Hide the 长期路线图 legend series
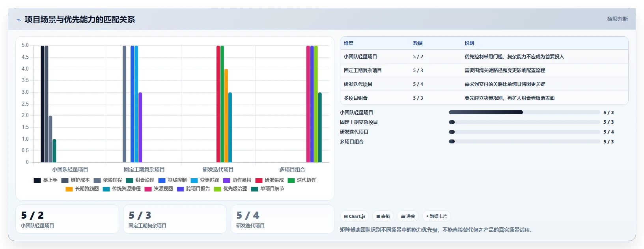 coord(82,189)
